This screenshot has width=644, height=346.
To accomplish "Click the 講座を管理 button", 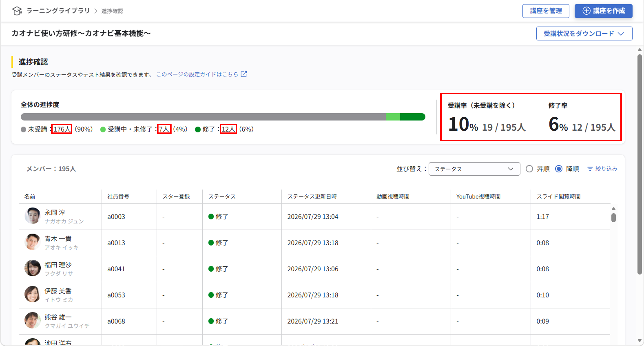I will [546, 11].
